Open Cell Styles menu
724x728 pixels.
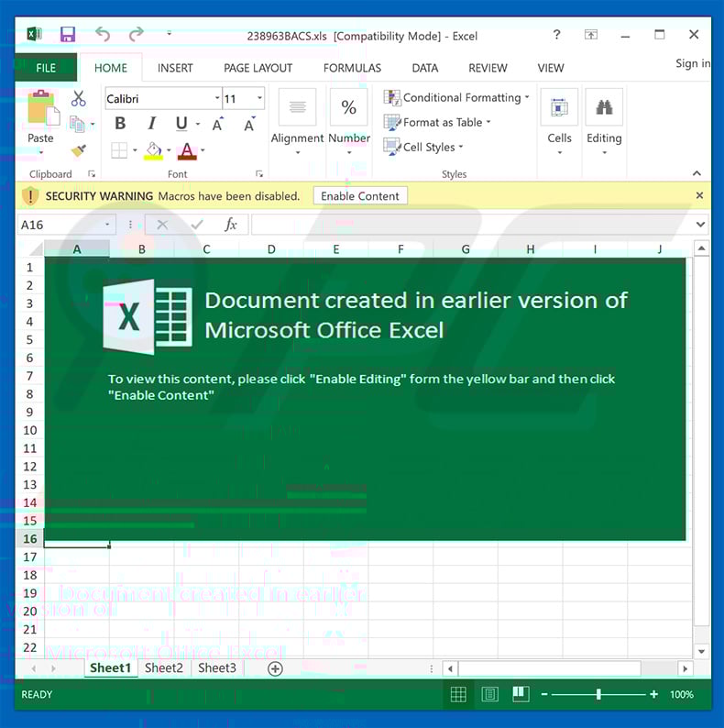pos(423,147)
